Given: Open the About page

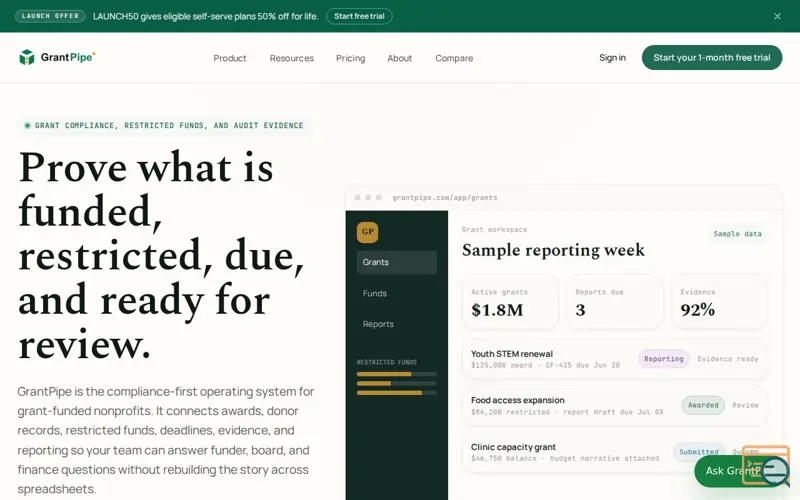Looking at the screenshot, I should (399, 58).
